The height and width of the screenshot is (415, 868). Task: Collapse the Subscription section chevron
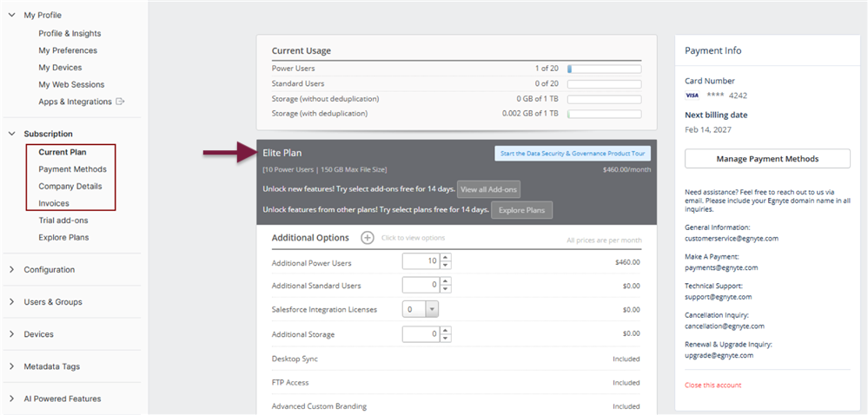coord(11,134)
